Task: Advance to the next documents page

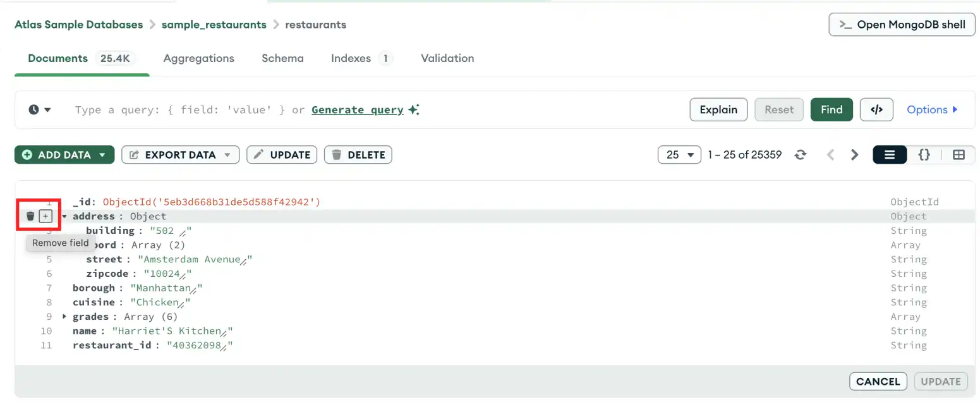Action: tap(854, 154)
